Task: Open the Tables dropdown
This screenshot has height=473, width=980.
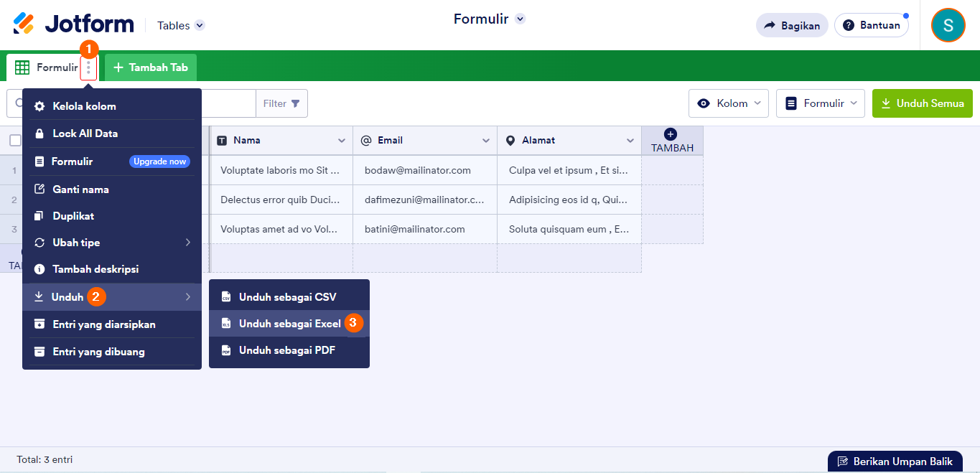Action: (x=179, y=25)
